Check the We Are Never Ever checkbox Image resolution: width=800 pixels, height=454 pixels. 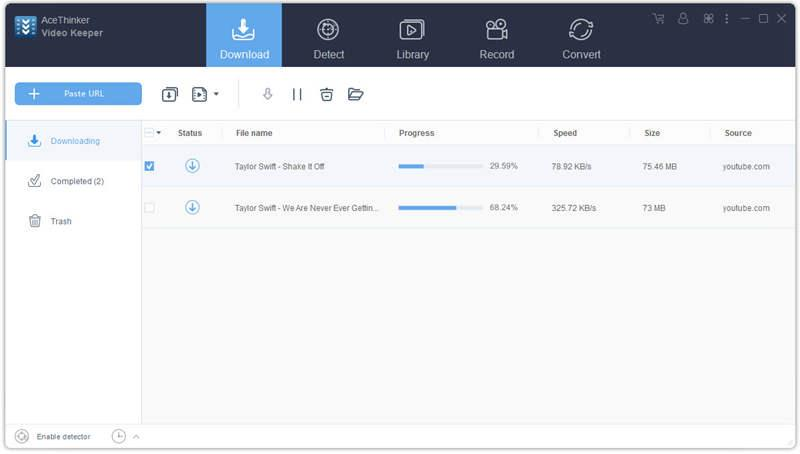149,208
